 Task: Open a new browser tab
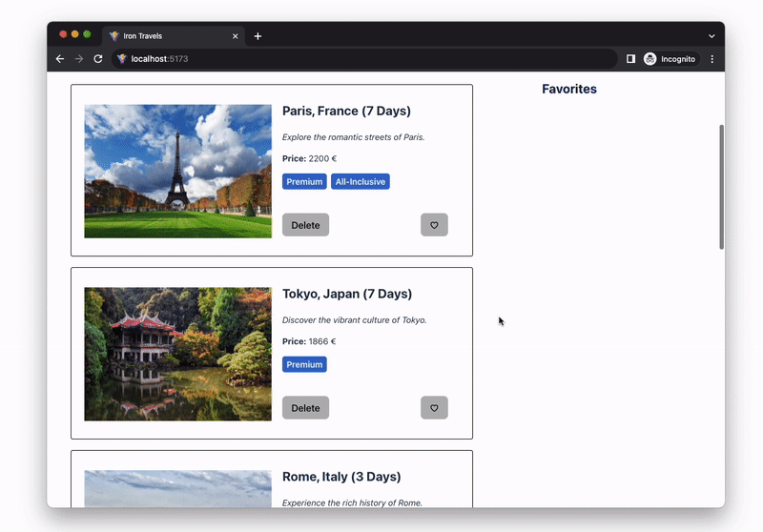[258, 36]
